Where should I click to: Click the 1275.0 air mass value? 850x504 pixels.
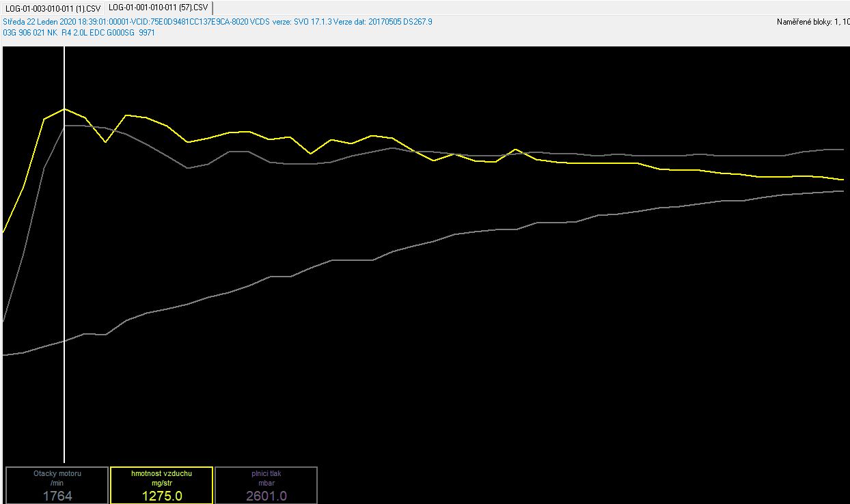(x=162, y=496)
